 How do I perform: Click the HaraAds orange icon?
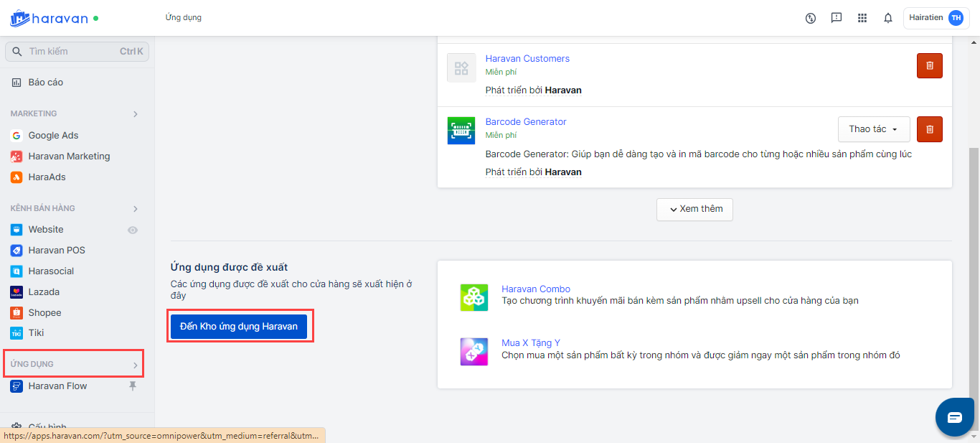(17, 177)
